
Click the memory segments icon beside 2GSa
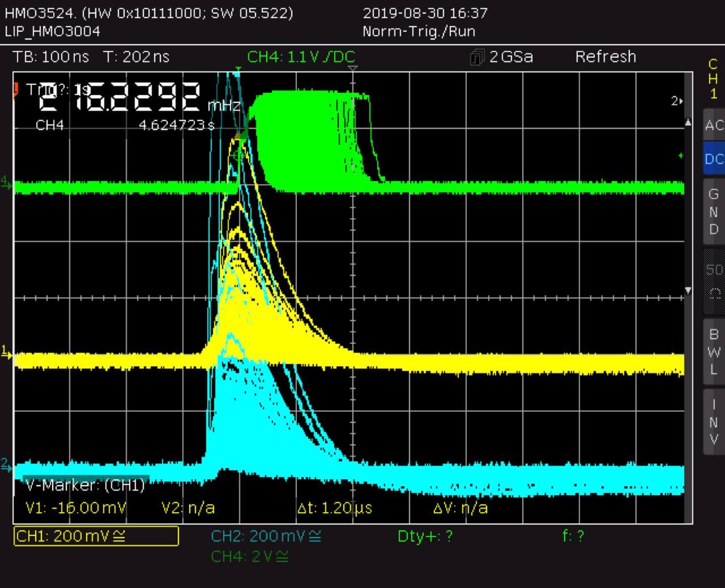pyautogui.click(x=477, y=57)
